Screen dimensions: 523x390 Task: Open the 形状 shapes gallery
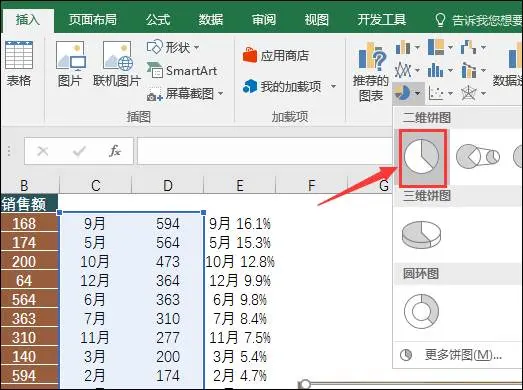pyautogui.click(x=173, y=47)
